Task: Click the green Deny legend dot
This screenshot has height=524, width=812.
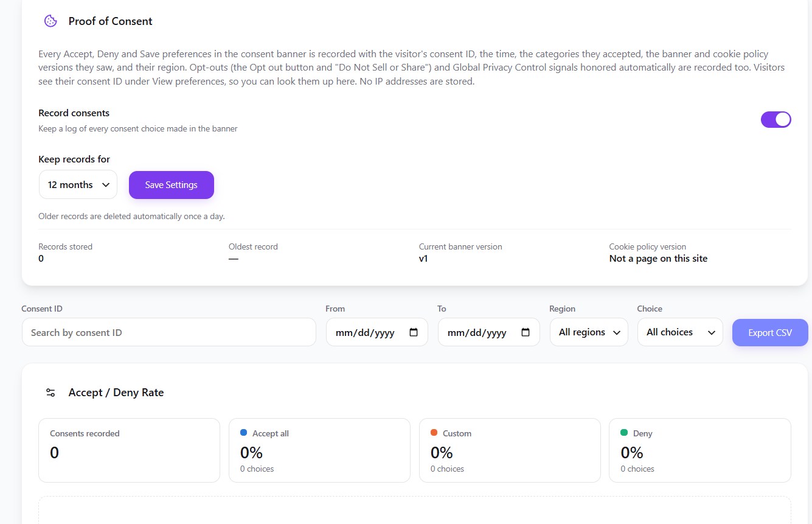Action: point(624,433)
